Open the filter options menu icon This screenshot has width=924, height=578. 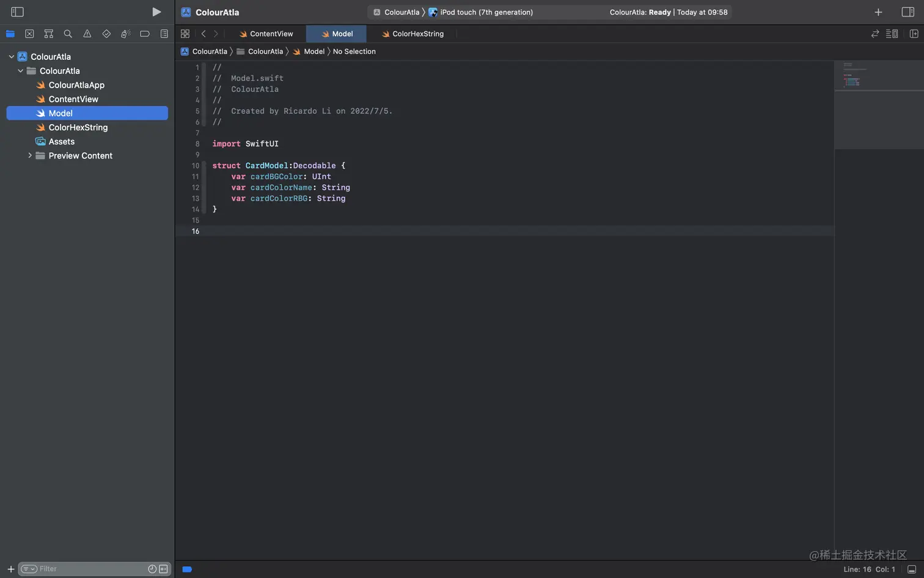29,569
